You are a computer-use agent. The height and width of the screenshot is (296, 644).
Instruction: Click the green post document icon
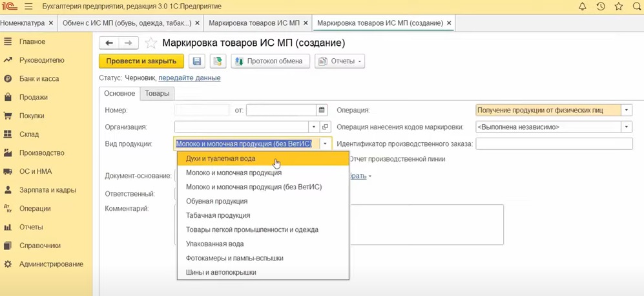click(x=218, y=61)
